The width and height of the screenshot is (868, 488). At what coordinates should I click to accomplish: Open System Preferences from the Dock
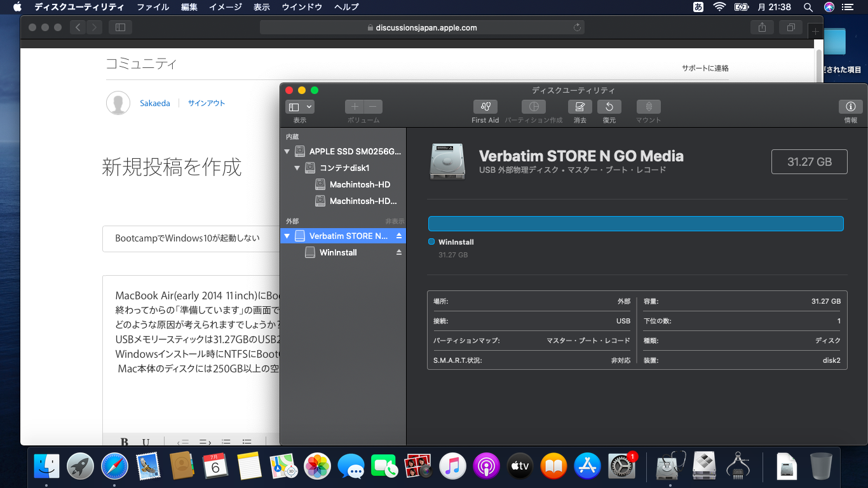coord(622,466)
